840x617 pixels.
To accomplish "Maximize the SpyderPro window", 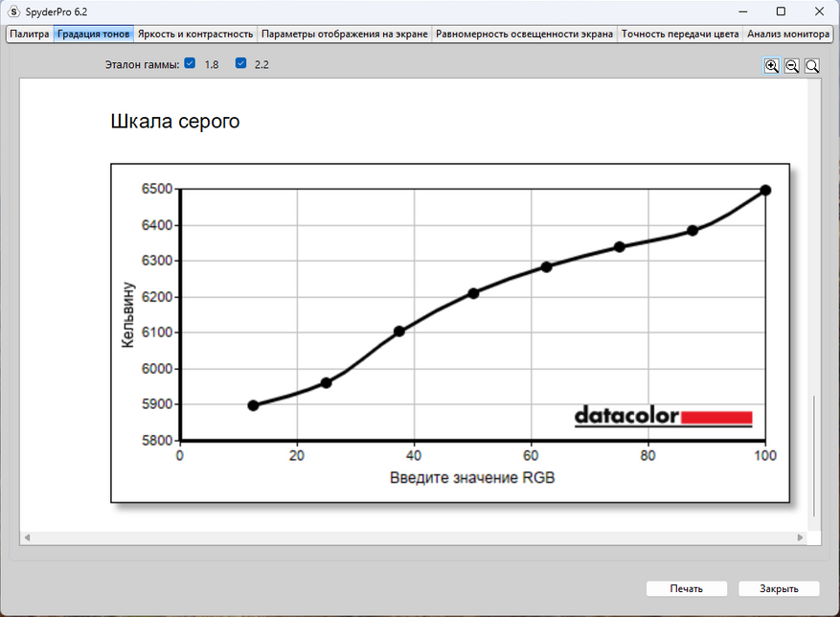I will 781,11.
